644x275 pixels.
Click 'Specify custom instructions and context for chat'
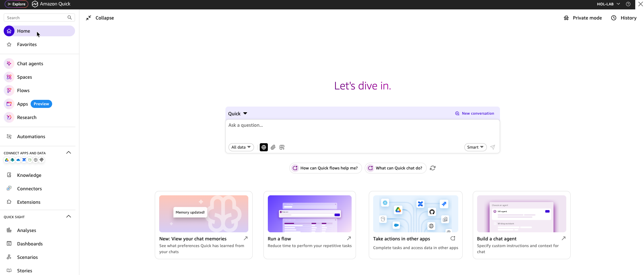click(x=518, y=249)
